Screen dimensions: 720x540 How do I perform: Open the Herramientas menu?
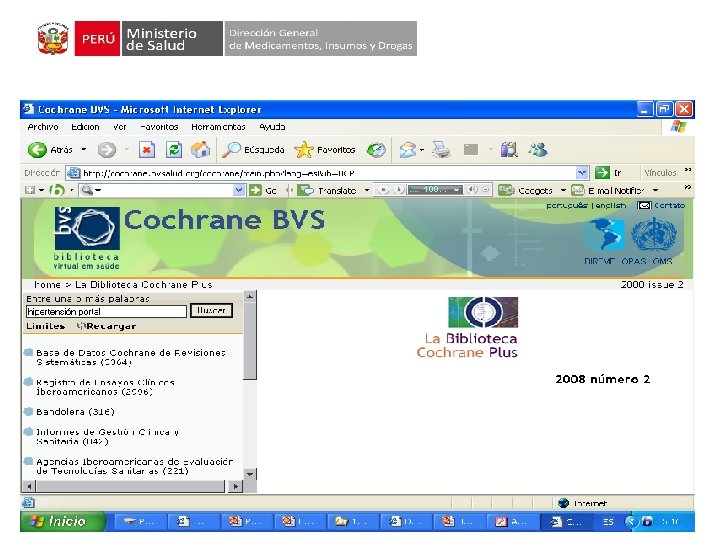point(218,127)
